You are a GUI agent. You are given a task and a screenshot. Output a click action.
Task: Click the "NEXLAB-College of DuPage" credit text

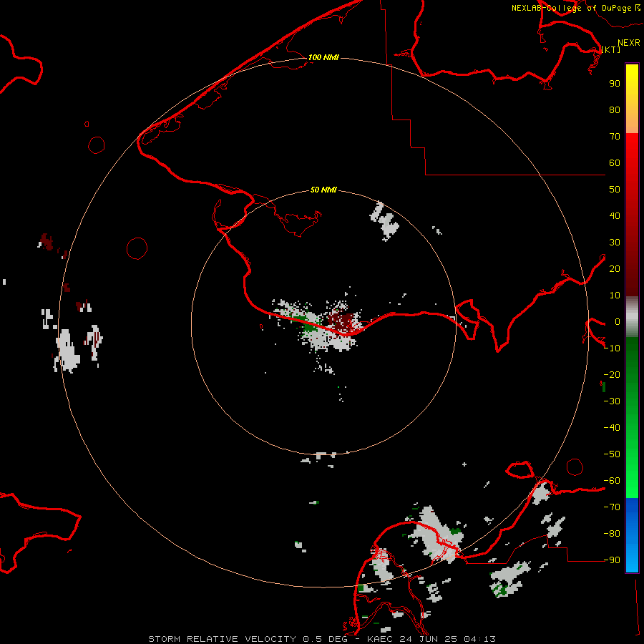572,8
